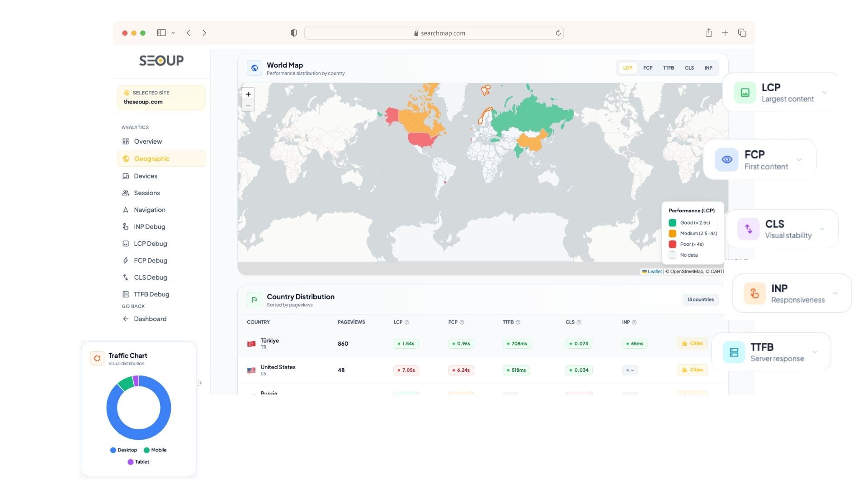The width and height of the screenshot is (868, 488).
Task: Expand the INP Responsiveness card
Action: click(x=835, y=293)
